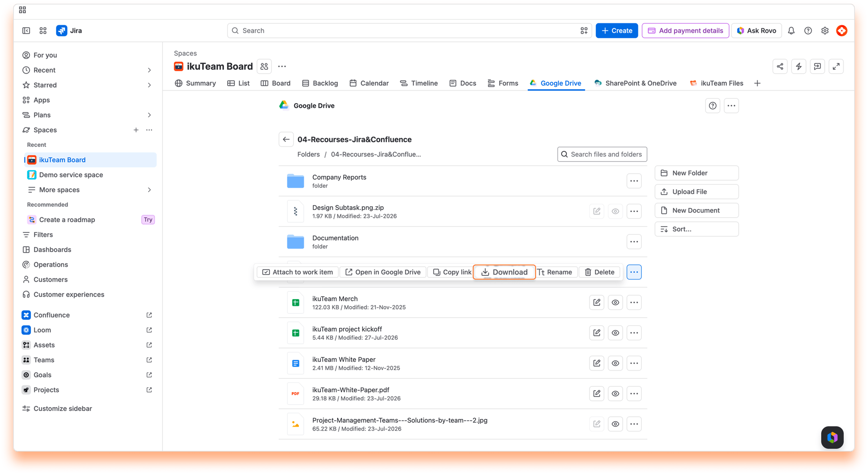Open the automation lightning bolt icon
Screen dimensions: 868x474
[x=799, y=66]
